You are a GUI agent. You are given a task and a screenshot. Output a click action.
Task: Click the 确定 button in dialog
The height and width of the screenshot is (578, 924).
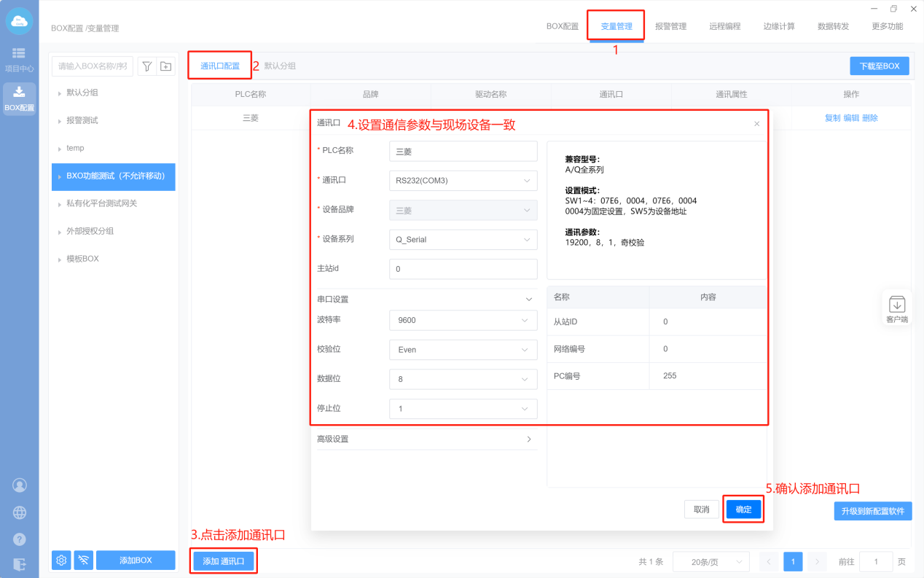[743, 509]
